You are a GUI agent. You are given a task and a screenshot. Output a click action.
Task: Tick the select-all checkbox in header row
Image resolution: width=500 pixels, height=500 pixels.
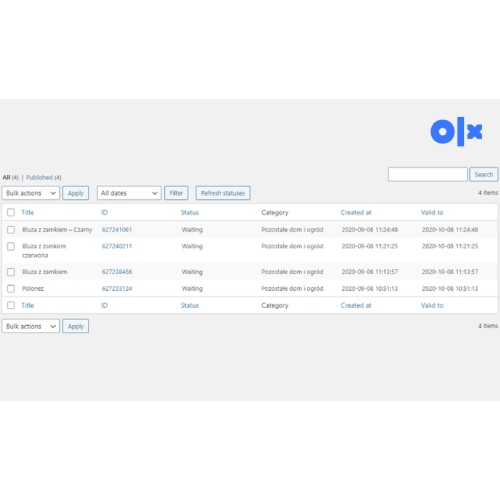click(11, 212)
